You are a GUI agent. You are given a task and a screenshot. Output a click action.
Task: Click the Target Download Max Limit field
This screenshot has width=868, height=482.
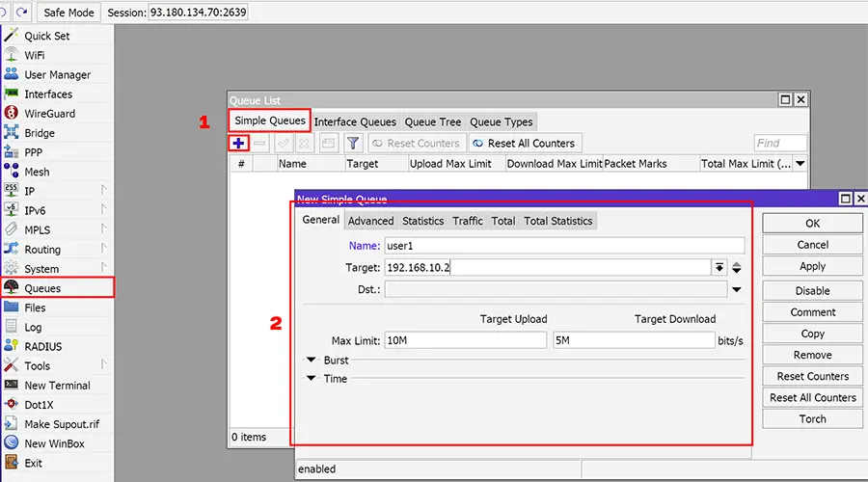(634, 340)
